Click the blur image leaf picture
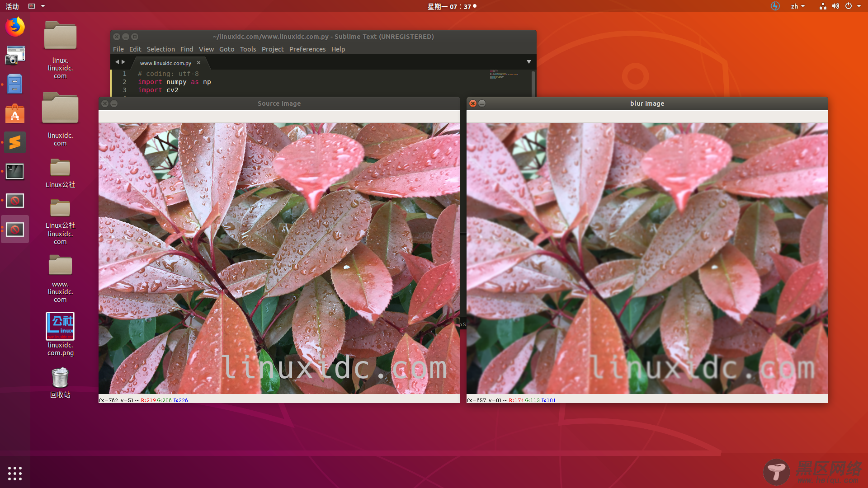 pos(647,258)
